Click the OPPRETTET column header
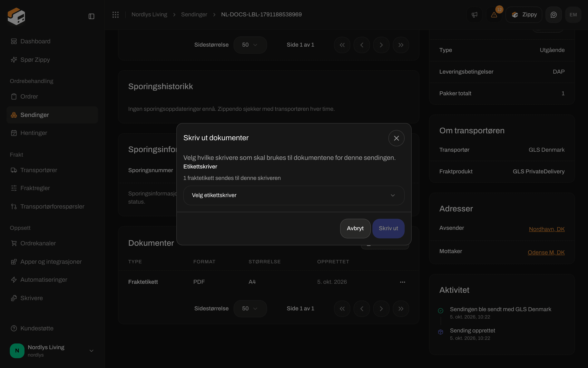588x368 pixels. tap(333, 262)
